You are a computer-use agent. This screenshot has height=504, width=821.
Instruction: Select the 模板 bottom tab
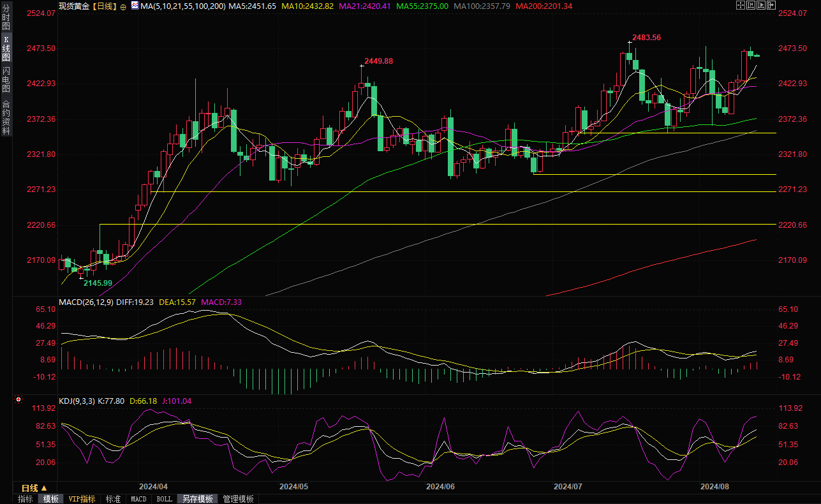pyautogui.click(x=50, y=499)
